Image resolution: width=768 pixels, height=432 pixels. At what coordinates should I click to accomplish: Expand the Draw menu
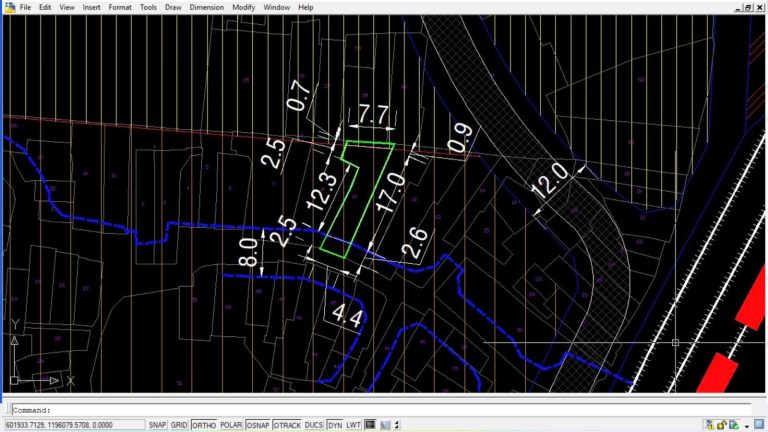click(x=173, y=7)
